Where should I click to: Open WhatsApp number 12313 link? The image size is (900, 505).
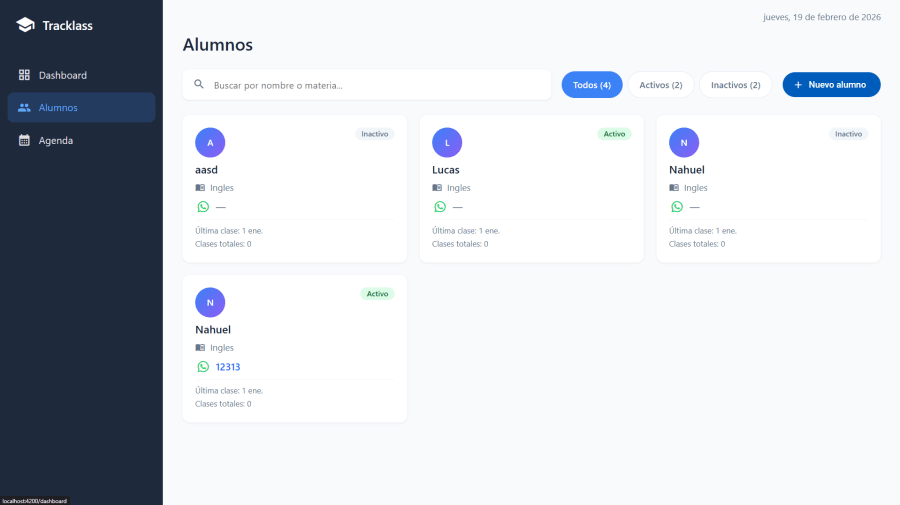[x=228, y=367]
